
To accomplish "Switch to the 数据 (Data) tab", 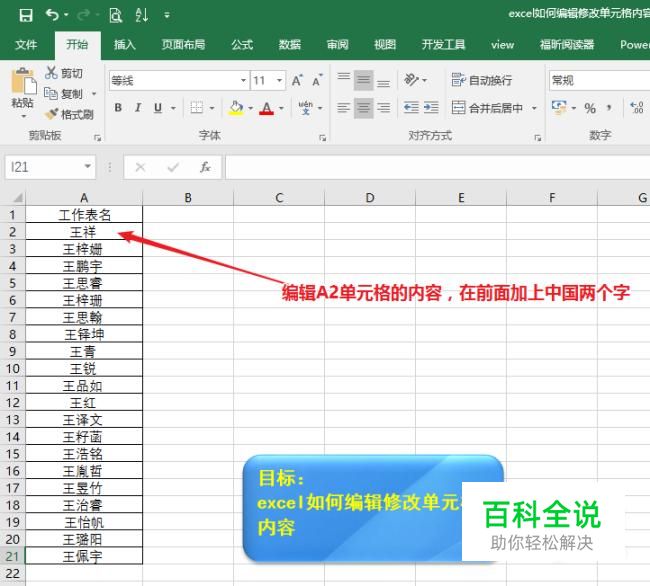I will coord(290,45).
